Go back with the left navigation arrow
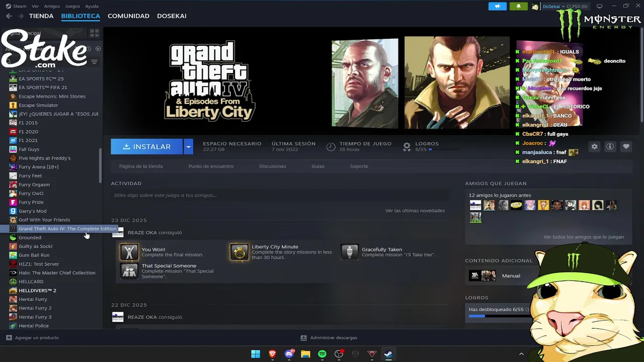The width and height of the screenshot is (644, 362). [9, 16]
